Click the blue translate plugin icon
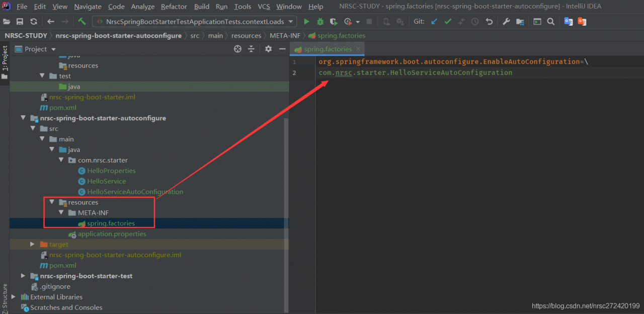 (x=569, y=22)
